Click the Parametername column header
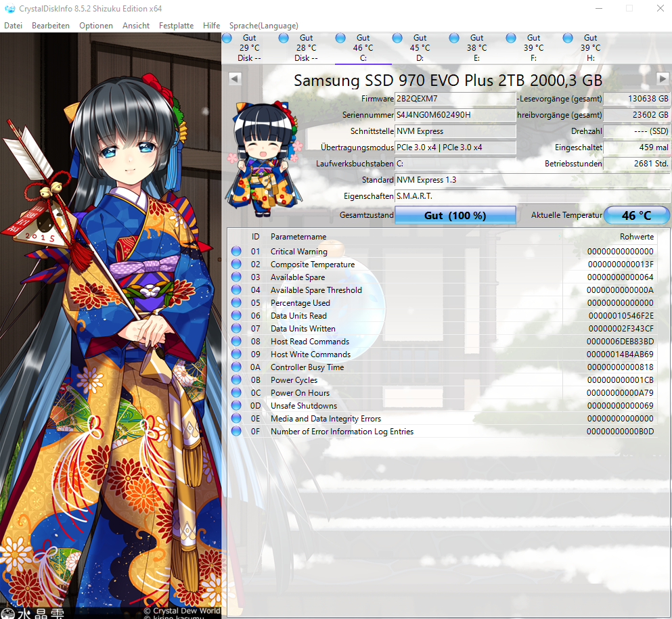 (298, 237)
